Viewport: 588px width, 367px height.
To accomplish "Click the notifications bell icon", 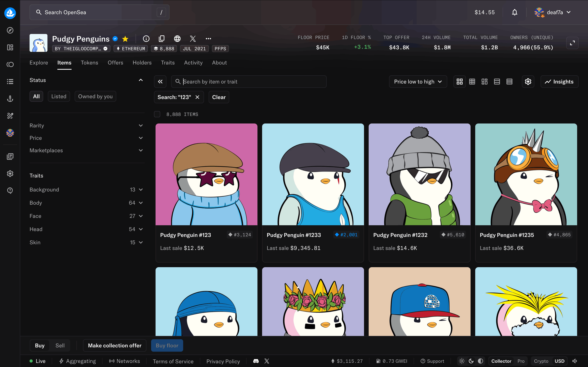I will tap(514, 12).
